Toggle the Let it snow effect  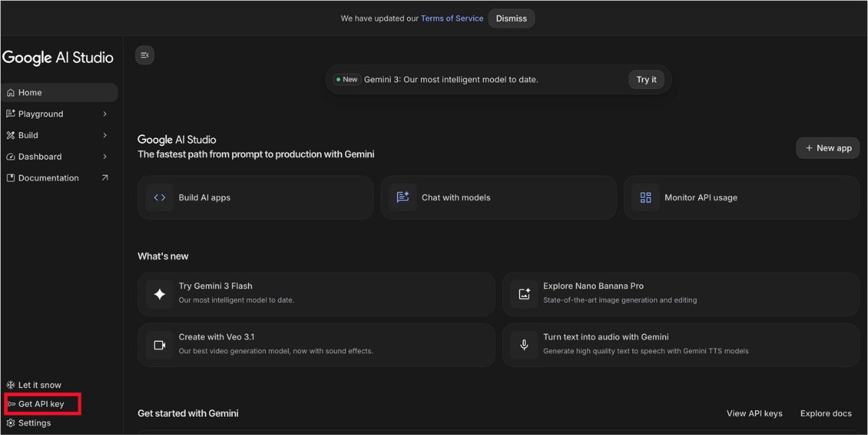(34, 385)
